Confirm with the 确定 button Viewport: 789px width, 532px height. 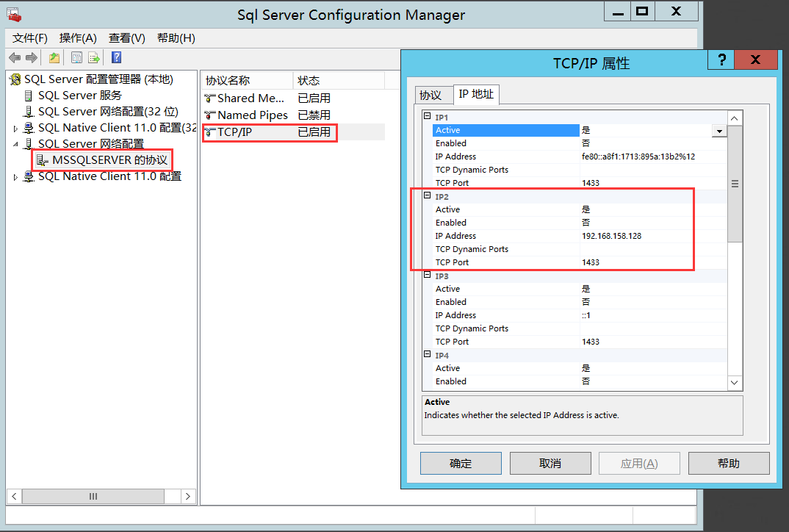pos(461,463)
